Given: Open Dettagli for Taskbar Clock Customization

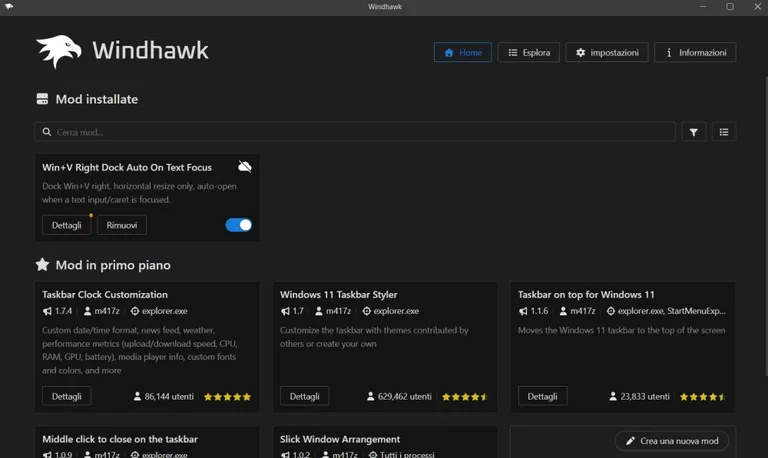Looking at the screenshot, I should 67,396.
